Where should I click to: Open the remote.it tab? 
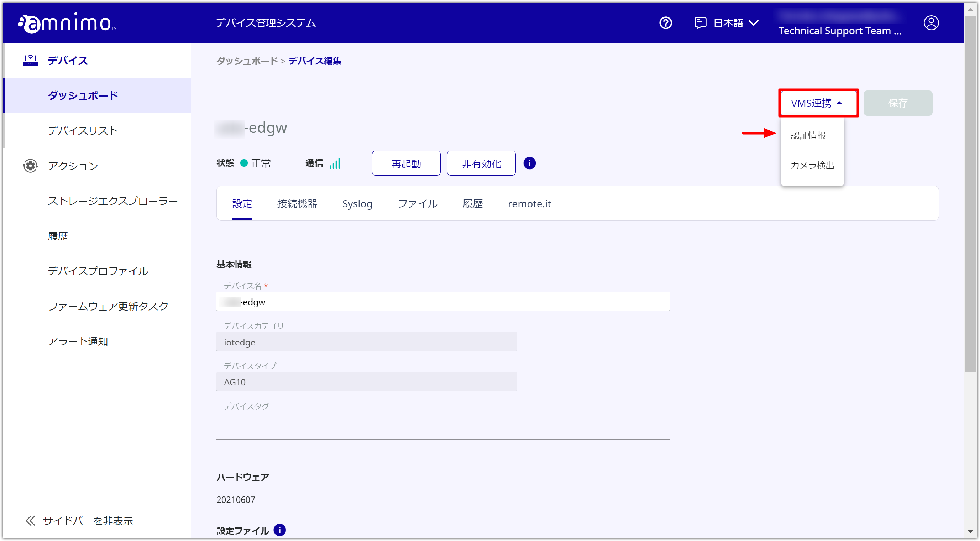click(x=529, y=204)
